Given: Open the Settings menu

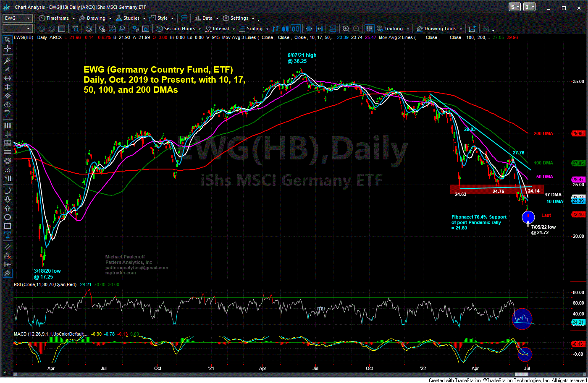Looking at the screenshot, I should click(x=236, y=18).
